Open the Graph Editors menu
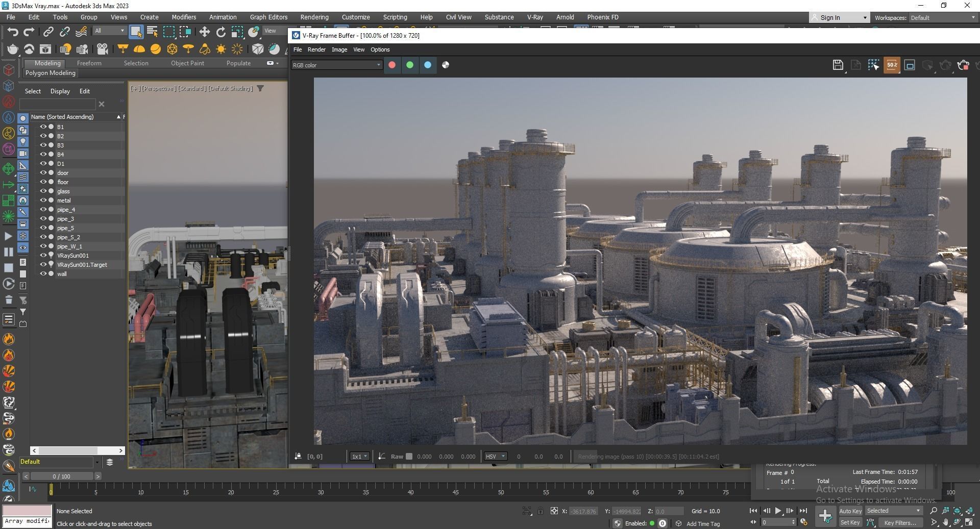 pyautogui.click(x=268, y=17)
